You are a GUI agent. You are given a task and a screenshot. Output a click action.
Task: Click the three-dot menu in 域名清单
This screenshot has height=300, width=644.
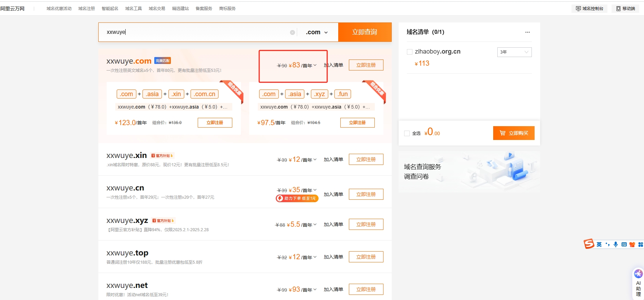pos(527,32)
